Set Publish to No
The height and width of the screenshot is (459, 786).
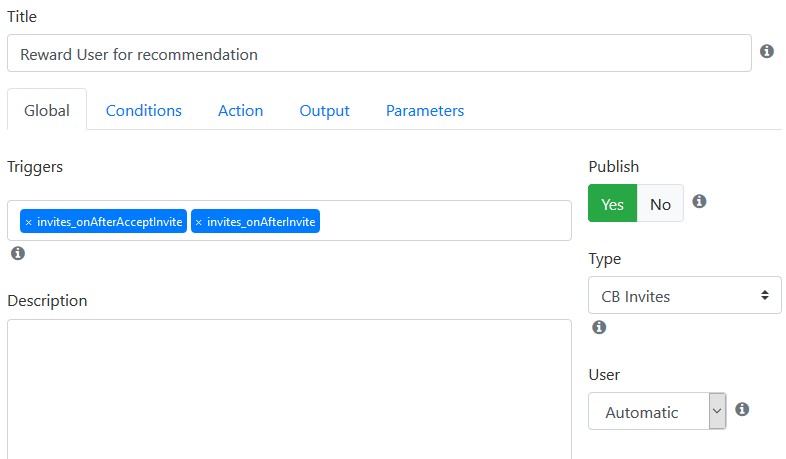pos(660,203)
